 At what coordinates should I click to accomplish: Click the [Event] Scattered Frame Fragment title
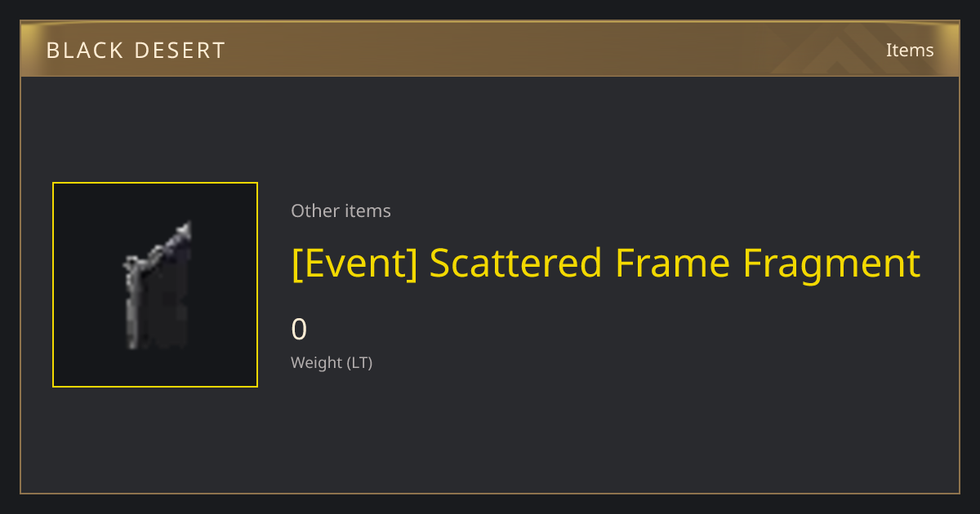(606, 264)
